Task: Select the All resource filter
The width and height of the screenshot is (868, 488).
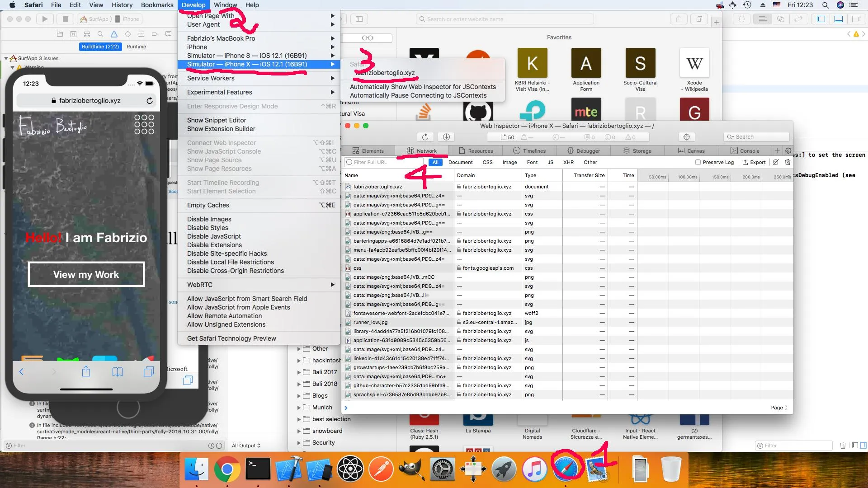Action: tap(435, 162)
